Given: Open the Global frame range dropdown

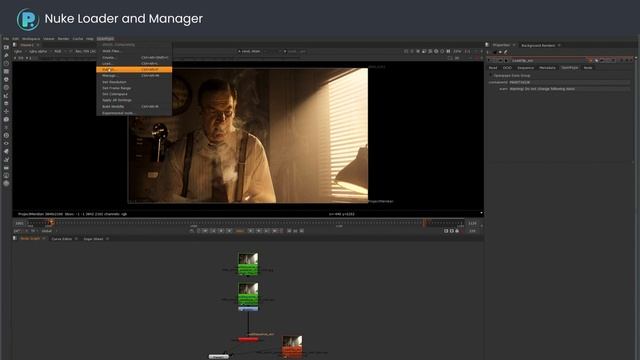Looking at the screenshot, I should point(48,231).
